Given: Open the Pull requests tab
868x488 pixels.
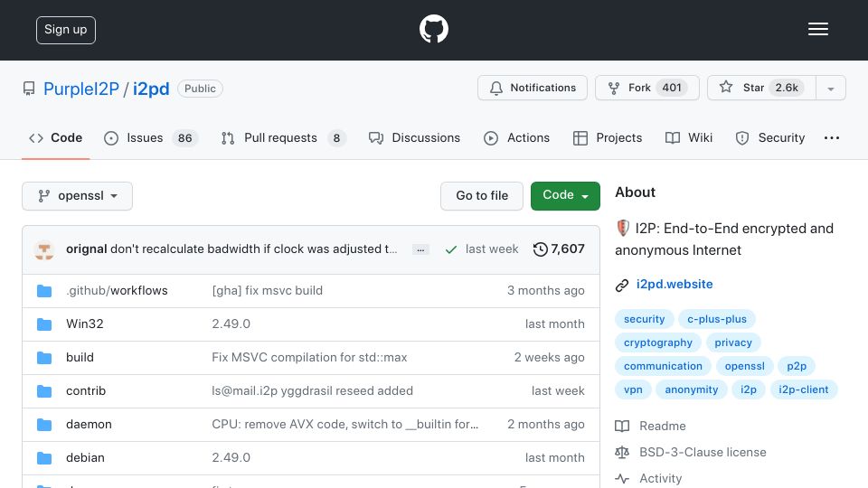Looking at the screenshot, I should click(283, 137).
